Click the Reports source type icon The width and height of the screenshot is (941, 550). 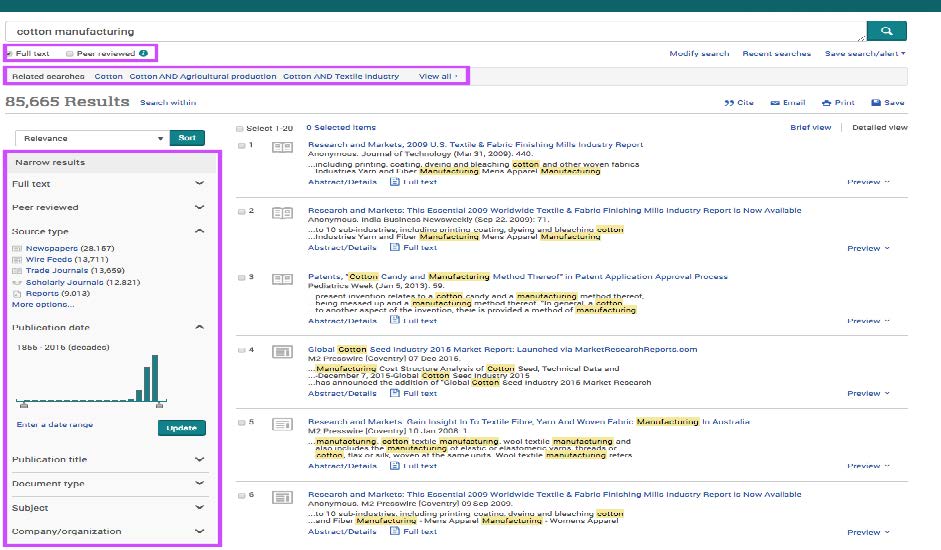click(17, 294)
